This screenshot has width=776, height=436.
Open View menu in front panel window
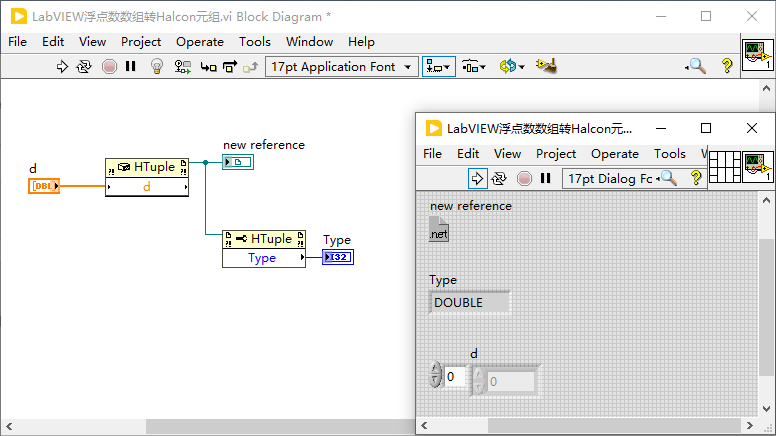coord(508,154)
